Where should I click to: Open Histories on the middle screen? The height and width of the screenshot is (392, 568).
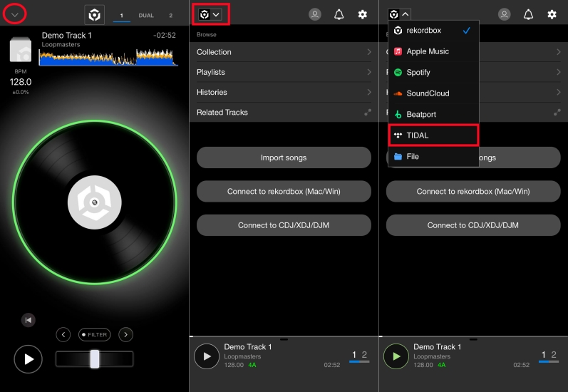(x=284, y=92)
